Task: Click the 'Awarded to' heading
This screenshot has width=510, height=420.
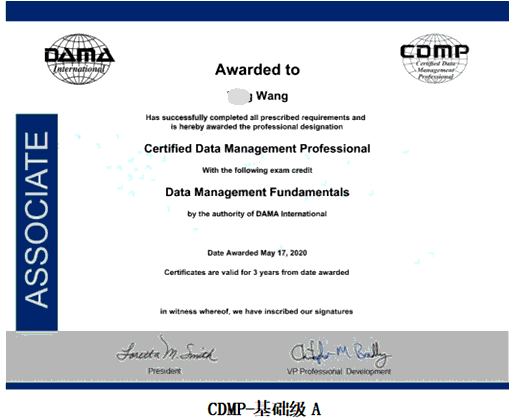Action: (257, 70)
